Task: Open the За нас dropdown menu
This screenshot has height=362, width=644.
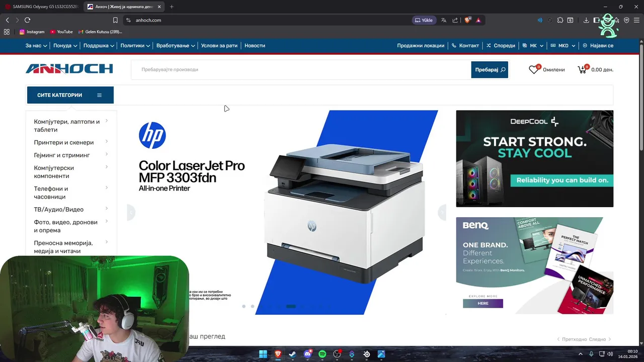Action: pyautogui.click(x=36, y=45)
